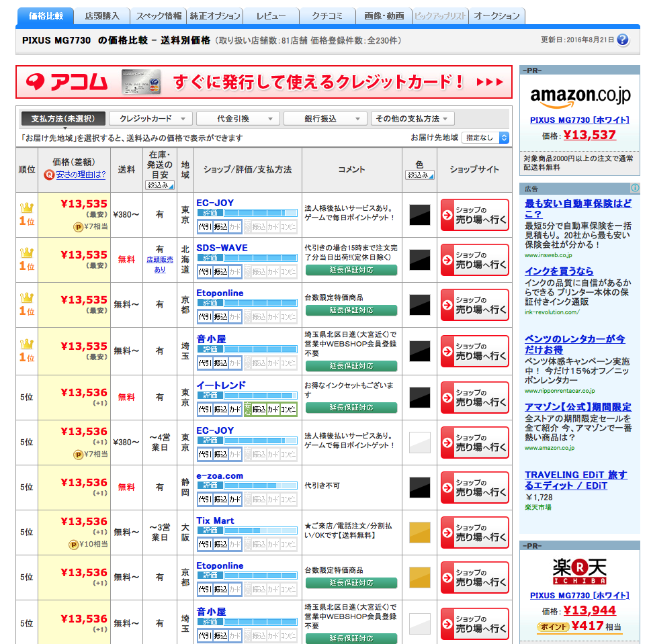Switch to オークション tab
This screenshot has width=649, height=644.
pyautogui.click(x=496, y=16)
